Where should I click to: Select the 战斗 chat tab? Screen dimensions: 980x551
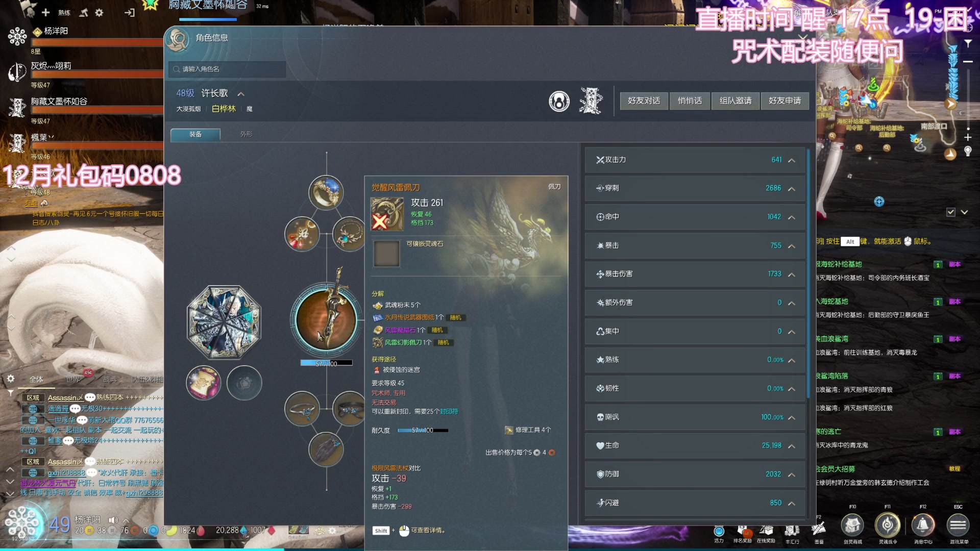(x=110, y=379)
